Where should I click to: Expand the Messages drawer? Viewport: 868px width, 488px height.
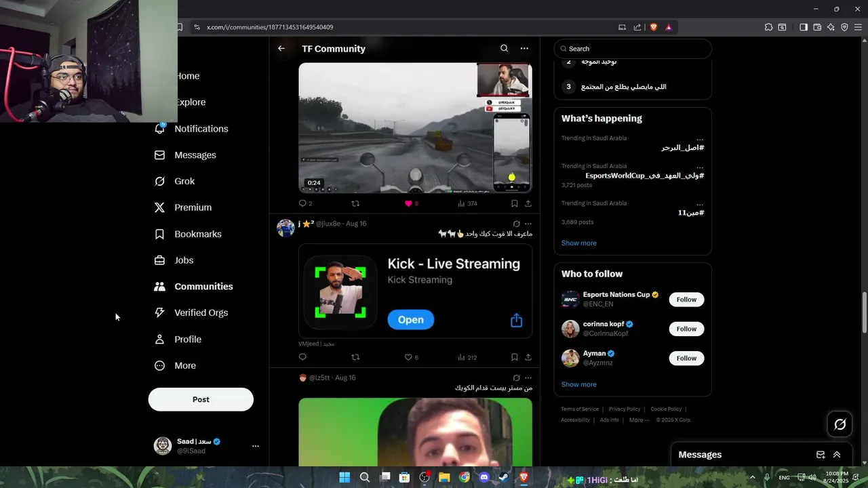837,455
